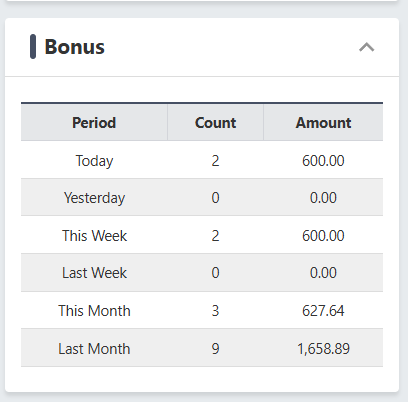The width and height of the screenshot is (408, 402).
Task: Click the dark bar beside the Bonus title
Action: point(33,47)
